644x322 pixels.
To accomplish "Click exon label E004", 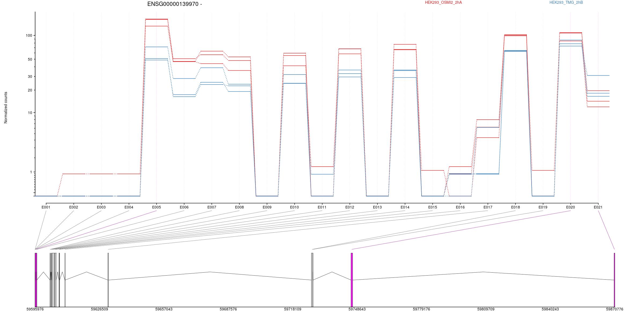I will point(129,207).
